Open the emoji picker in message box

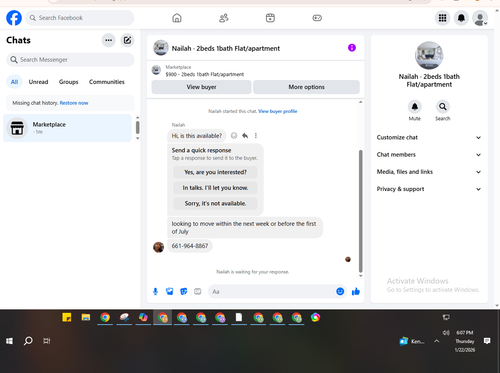click(340, 292)
